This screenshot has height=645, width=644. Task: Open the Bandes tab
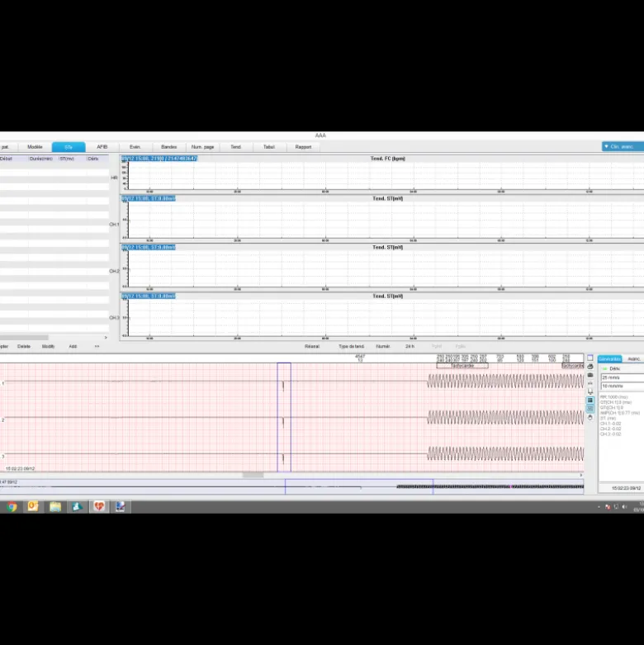(169, 147)
